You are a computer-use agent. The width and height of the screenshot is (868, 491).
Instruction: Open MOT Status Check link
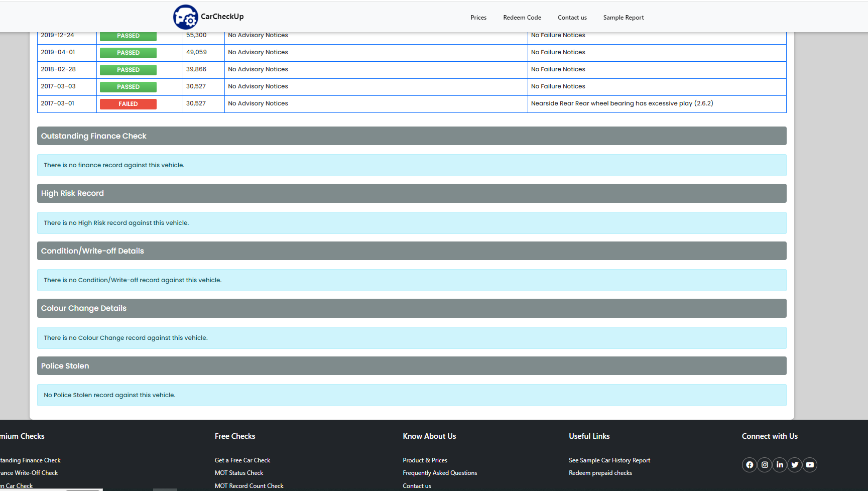[239, 473]
